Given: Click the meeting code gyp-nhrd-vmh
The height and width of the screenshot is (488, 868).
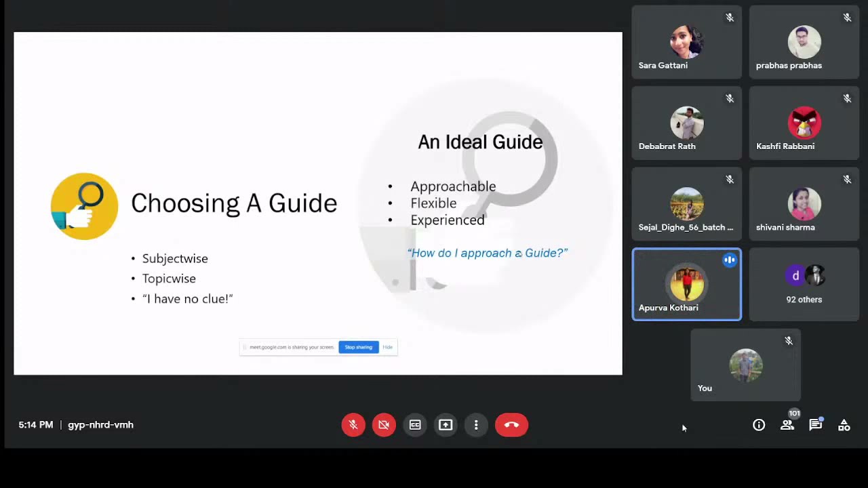Looking at the screenshot, I should 100,425.
